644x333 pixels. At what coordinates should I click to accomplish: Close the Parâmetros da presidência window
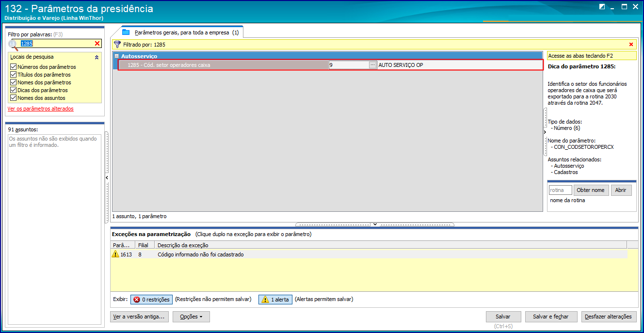point(636,6)
